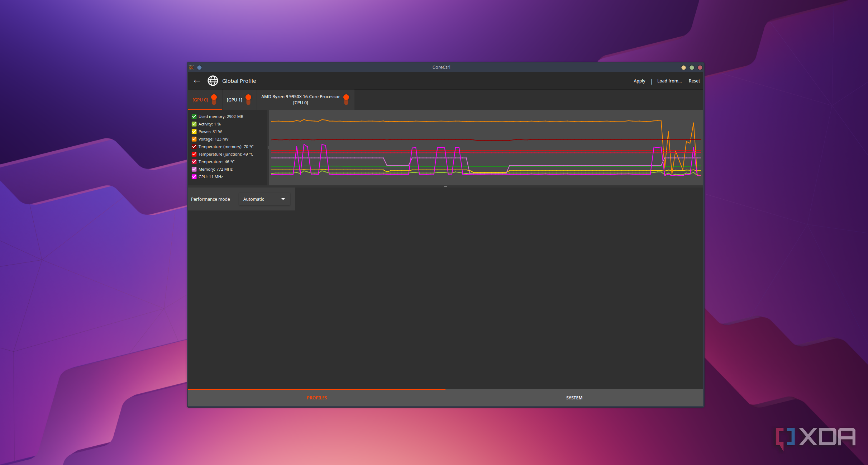Screen dimensions: 868x465
Task: Uncheck the Temperature 46 °C checkbox
Action: click(x=194, y=162)
